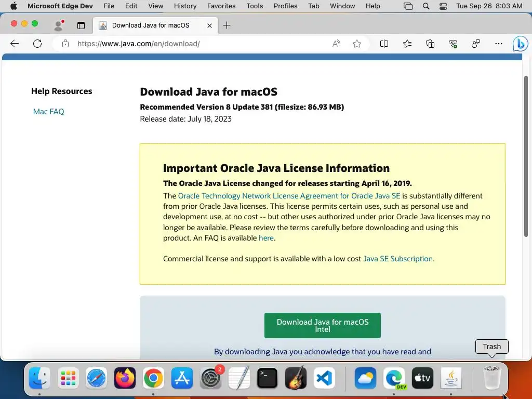Open Terminal from the Dock
Screen dimensions: 532x399
(x=268, y=378)
